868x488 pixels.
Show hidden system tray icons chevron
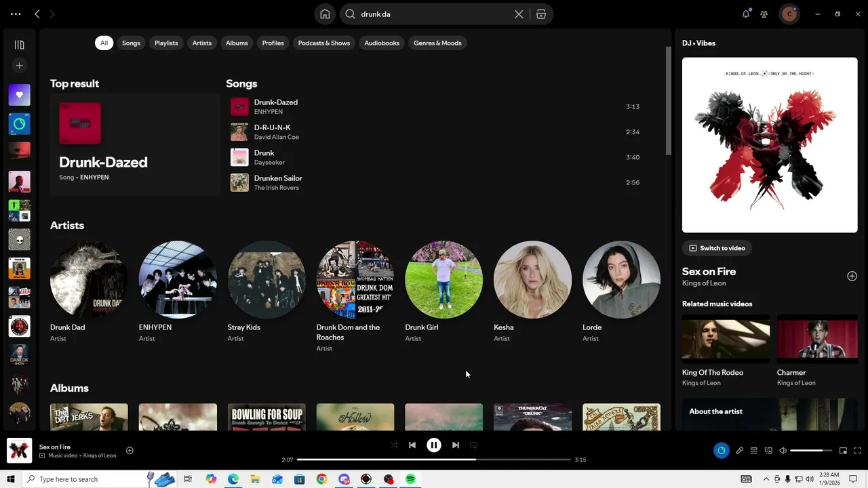tap(766, 479)
